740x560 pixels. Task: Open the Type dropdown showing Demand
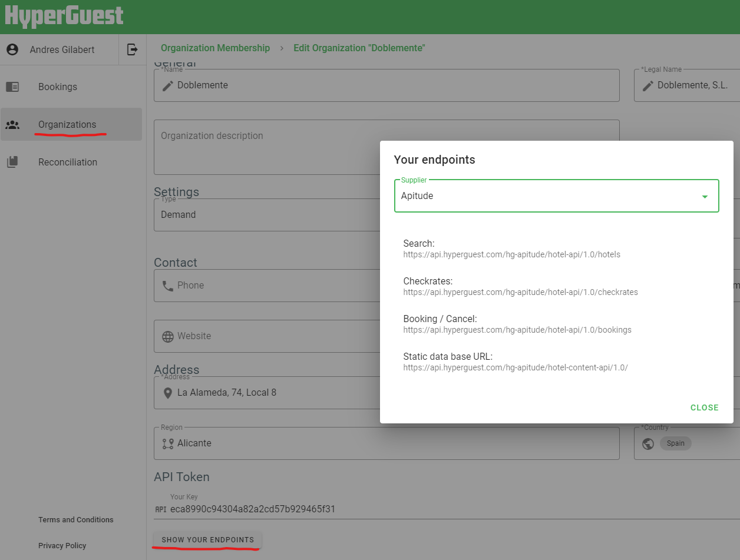coord(267,215)
